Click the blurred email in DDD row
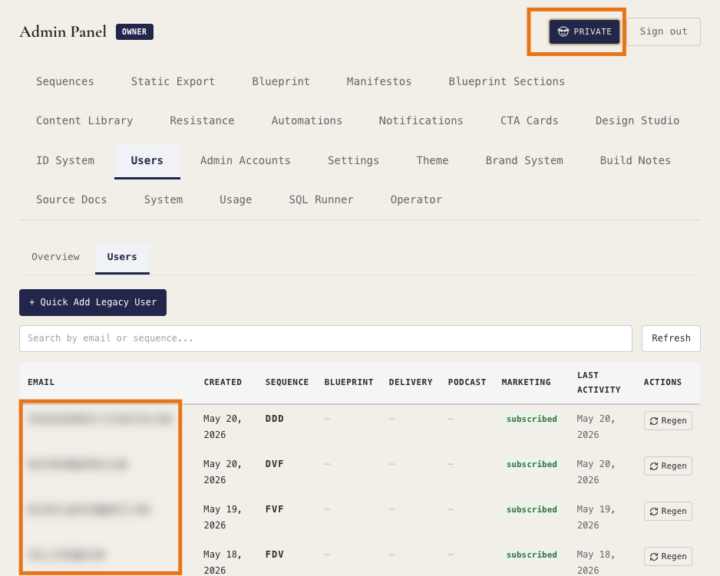Image resolution: width=720 pixels, height=576 pixels. [x=100, y=418]
